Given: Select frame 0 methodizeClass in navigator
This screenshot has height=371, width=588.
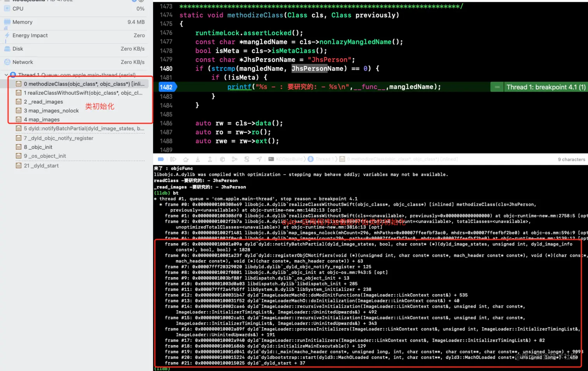Looking at the screenshot, I should click(x=80, y=84).
